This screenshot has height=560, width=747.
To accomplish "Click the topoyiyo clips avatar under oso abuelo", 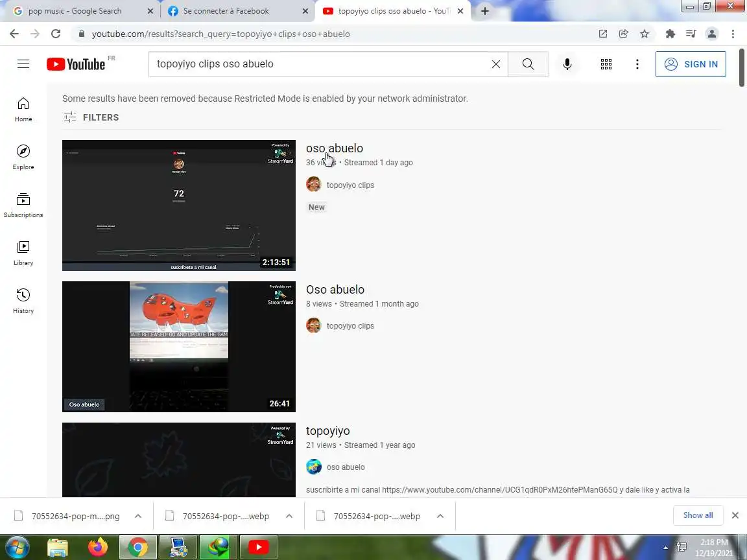I will click(x=313, y=184).
